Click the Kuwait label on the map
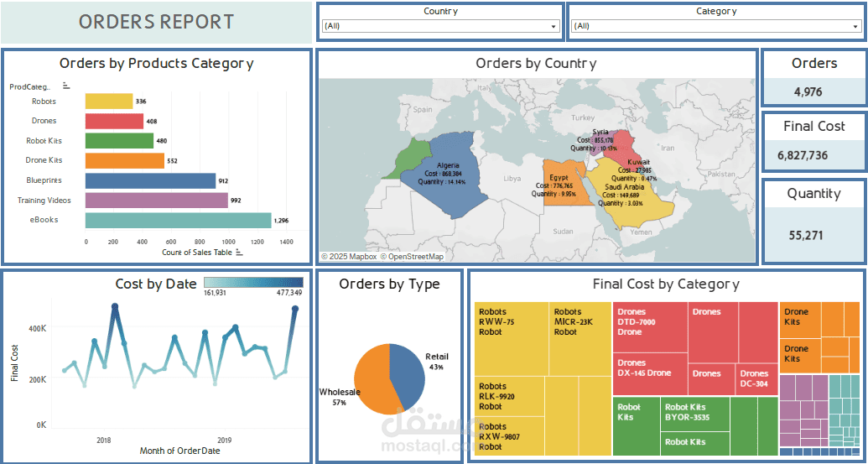This screenshot has height=464, width=868. (637, 163)
